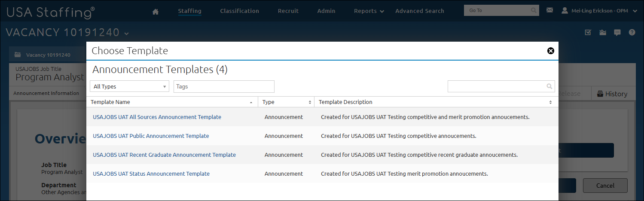
Task: Sort by Template Name column
Action: click(x=172, y=102)
